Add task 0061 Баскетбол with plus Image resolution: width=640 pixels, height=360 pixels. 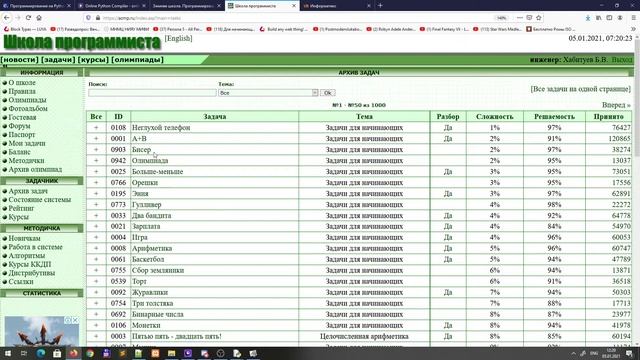point(96,259)
